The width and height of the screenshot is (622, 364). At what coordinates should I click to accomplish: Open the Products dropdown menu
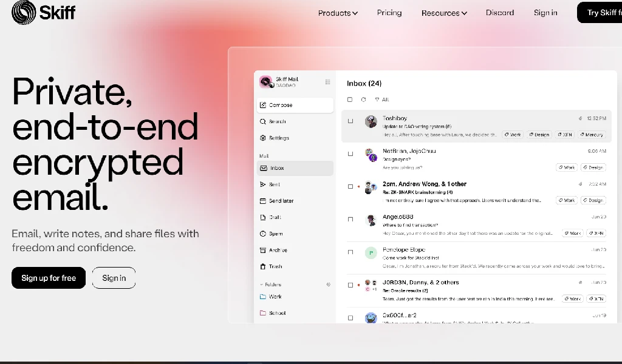[x=338, y=13]
